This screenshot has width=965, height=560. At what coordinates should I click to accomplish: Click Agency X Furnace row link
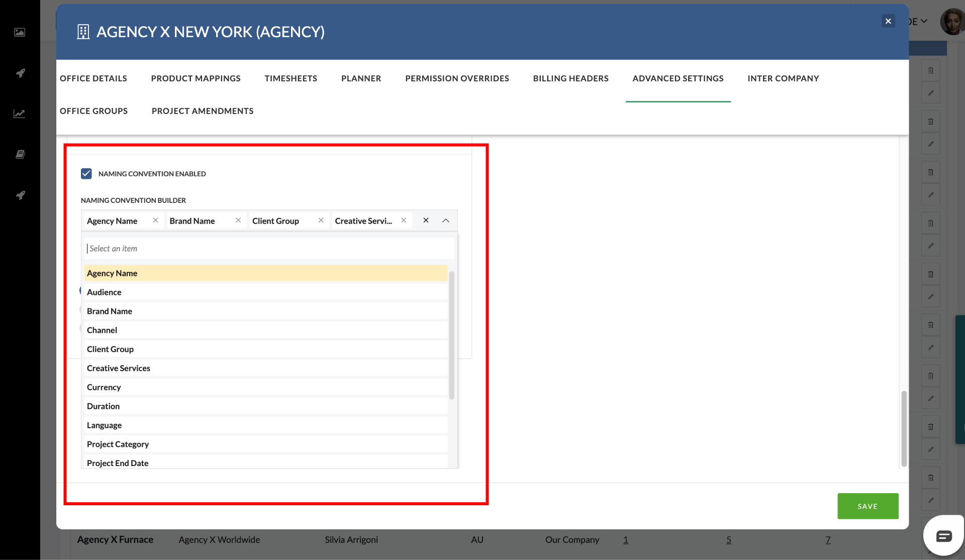click(115, 539)
